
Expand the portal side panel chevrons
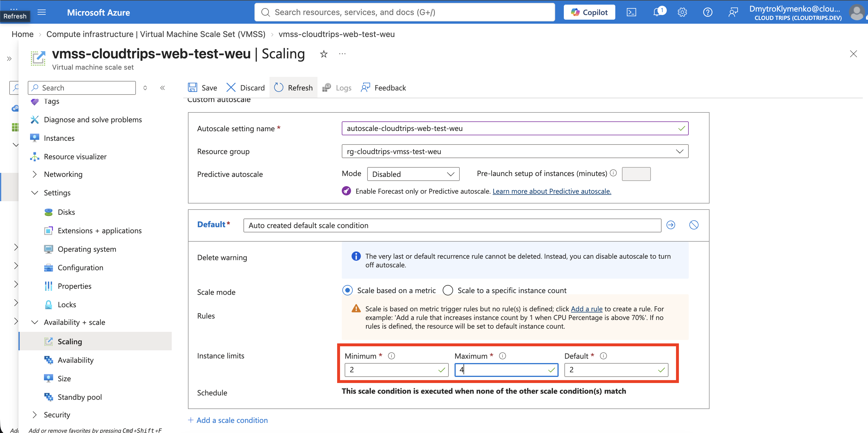pyautogui.click(x=9, y=59)
